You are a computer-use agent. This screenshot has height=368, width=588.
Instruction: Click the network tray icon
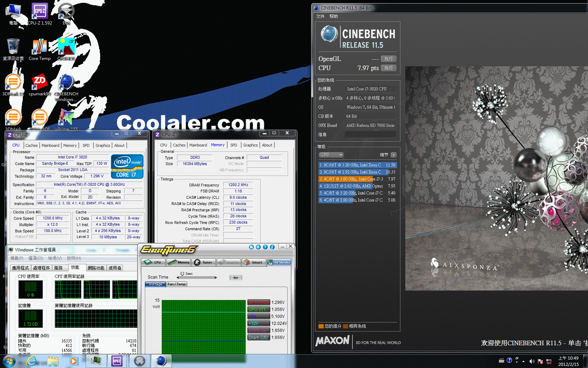[x=548, y=361]
